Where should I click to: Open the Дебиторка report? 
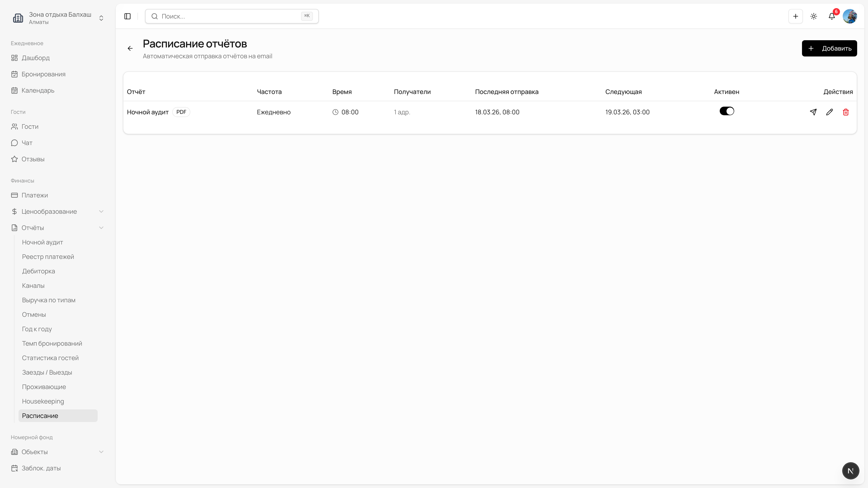(x=38, y=271)
